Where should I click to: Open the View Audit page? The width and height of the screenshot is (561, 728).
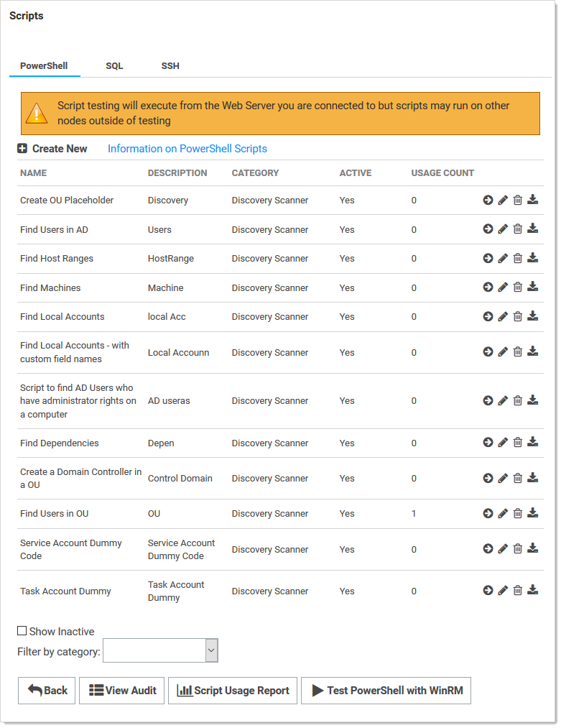(122, 690)
